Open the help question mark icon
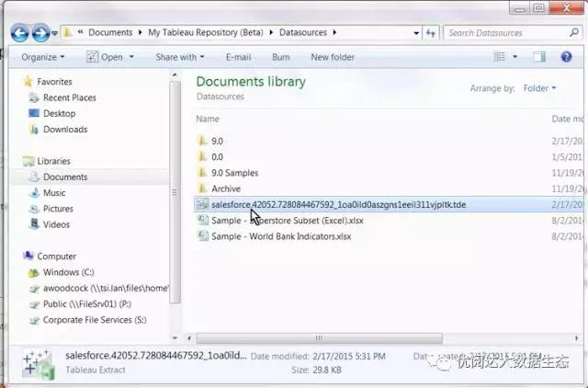588x388 pixels. tap(566, 57)
